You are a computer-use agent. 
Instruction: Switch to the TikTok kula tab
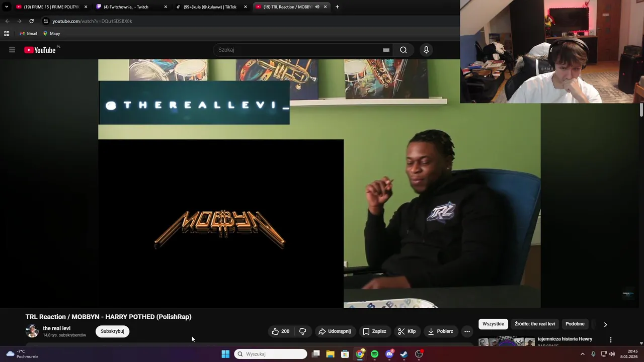pyautogui.click(x=211, y=7)
